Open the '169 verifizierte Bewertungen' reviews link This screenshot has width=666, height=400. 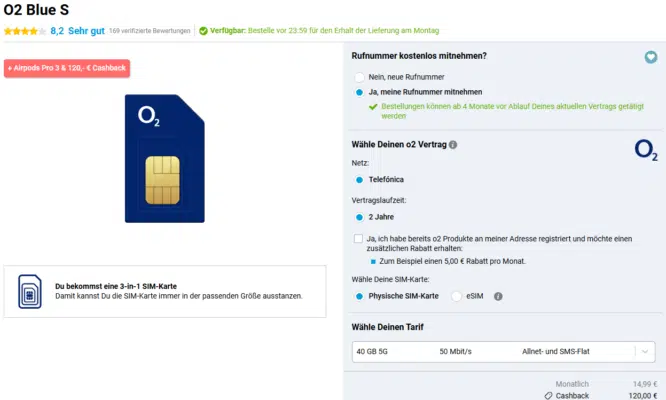point(150,31)
